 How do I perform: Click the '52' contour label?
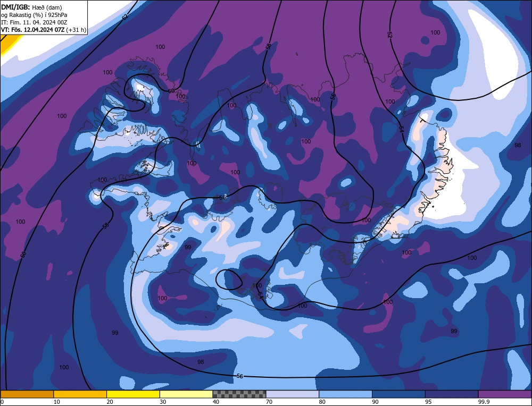click(x=389, y=35)
